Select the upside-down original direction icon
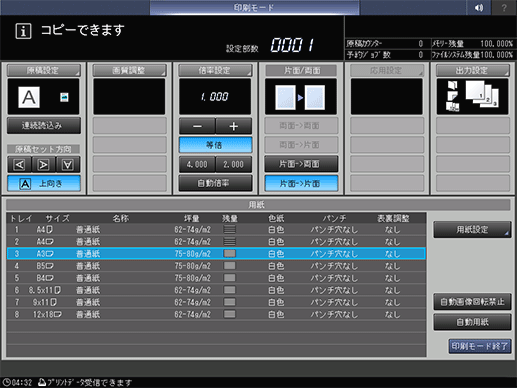517x388 pixels. [68, 165]
